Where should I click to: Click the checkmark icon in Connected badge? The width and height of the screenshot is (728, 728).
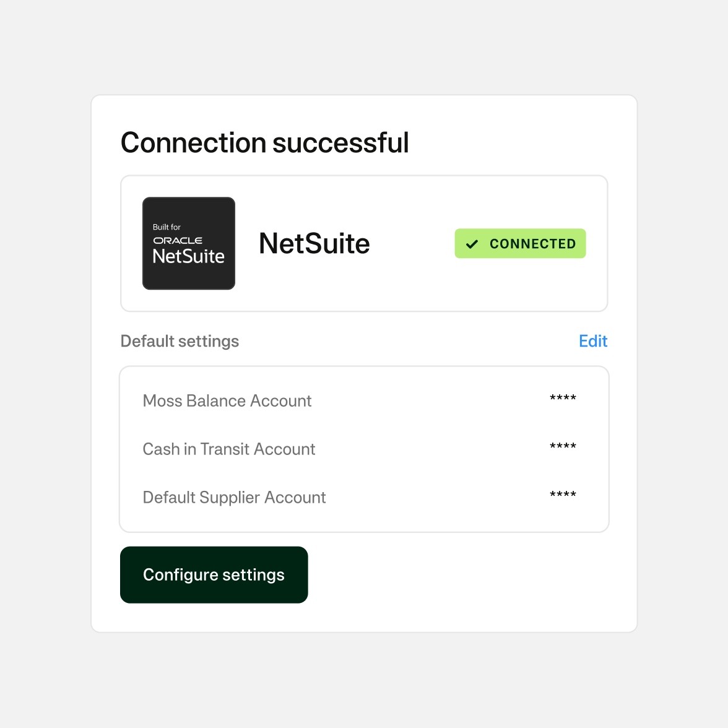click(472, 244)
